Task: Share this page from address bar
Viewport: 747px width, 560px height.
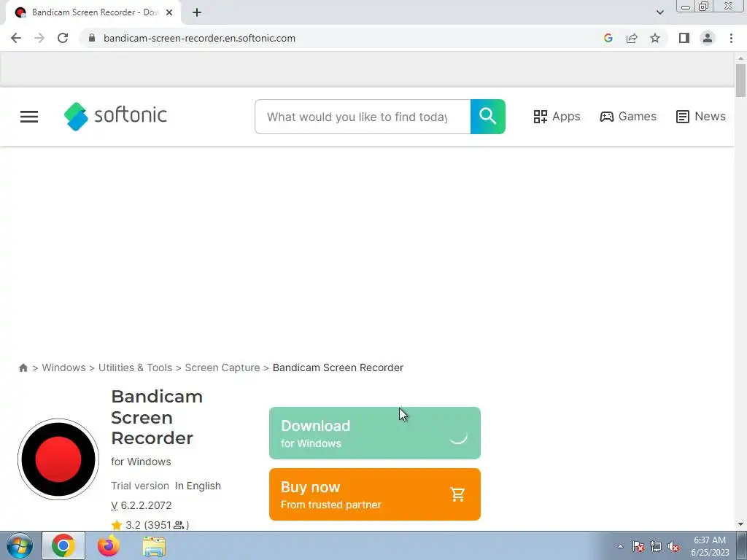Action: tap(632, 38)
